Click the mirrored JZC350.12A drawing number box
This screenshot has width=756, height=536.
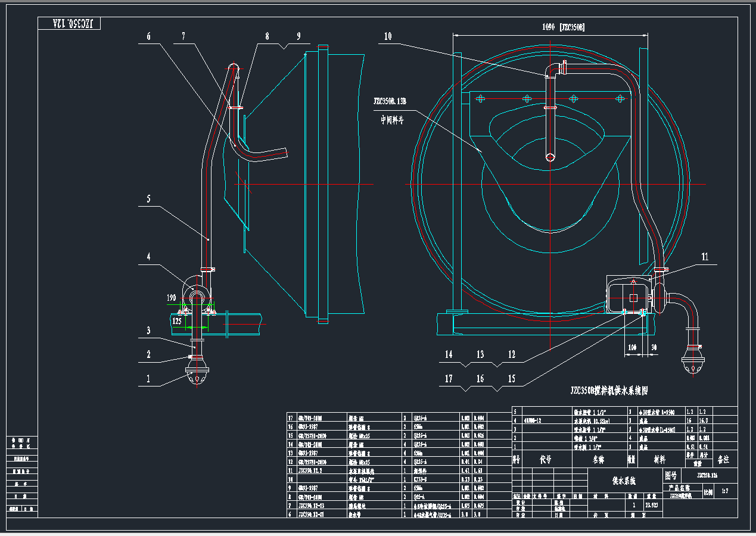coord(70,23)
